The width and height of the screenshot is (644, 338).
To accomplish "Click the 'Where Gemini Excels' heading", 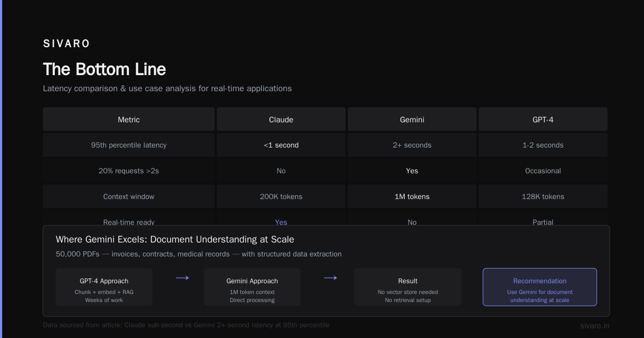I will click(175, 239).
